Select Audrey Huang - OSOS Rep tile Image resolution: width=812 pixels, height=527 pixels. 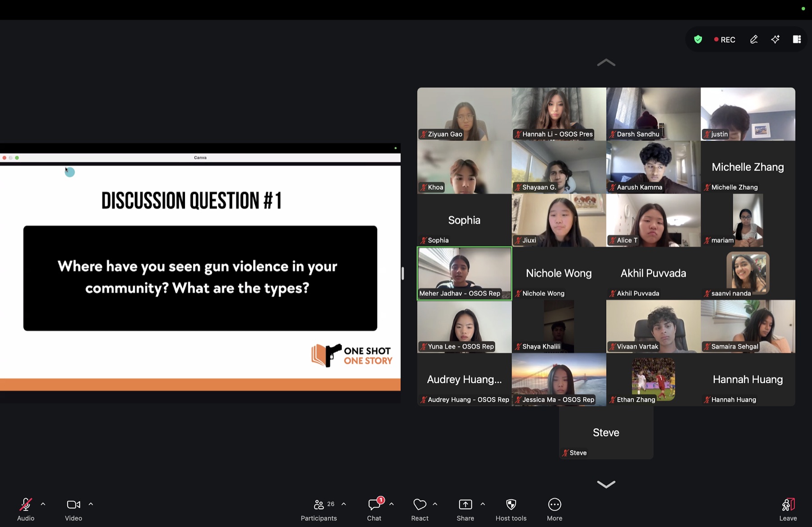coord(464,380)
